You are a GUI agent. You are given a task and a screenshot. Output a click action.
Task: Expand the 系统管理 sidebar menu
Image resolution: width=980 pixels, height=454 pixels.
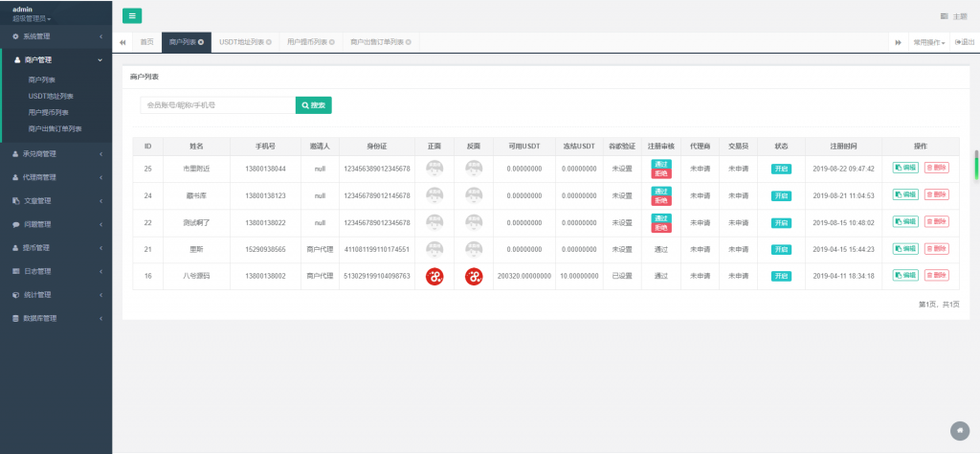[56, 36]
